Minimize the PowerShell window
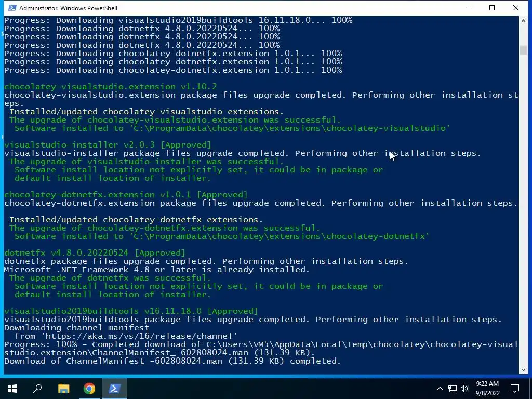 point(469,8)
